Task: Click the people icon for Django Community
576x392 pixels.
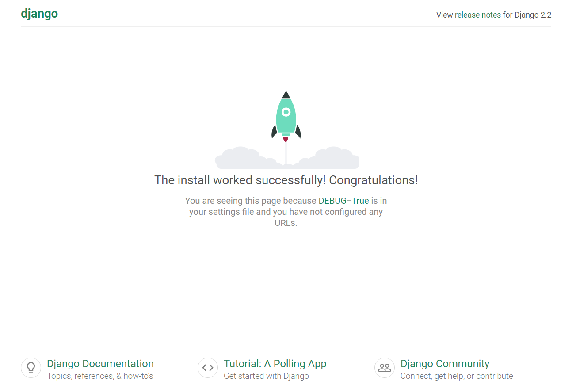Action: click(385, 368)
